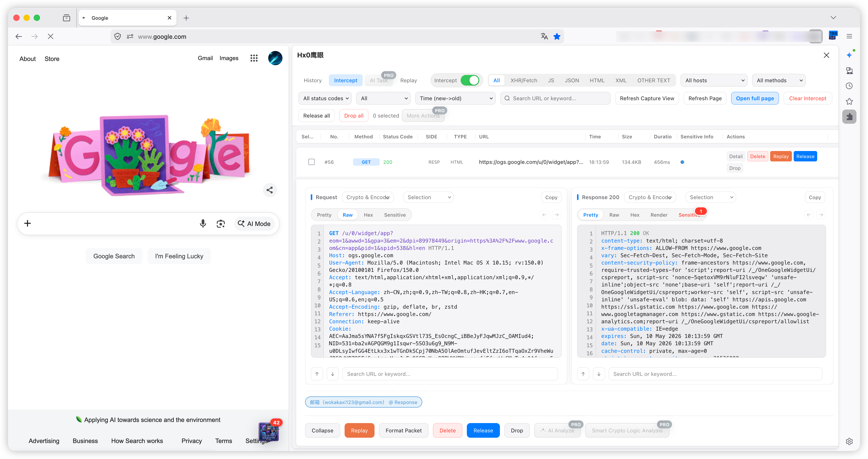Open the Response Selection dropdown
This screenshot has height=459, width=868.
pyautogui.click(x=710, y=197)
